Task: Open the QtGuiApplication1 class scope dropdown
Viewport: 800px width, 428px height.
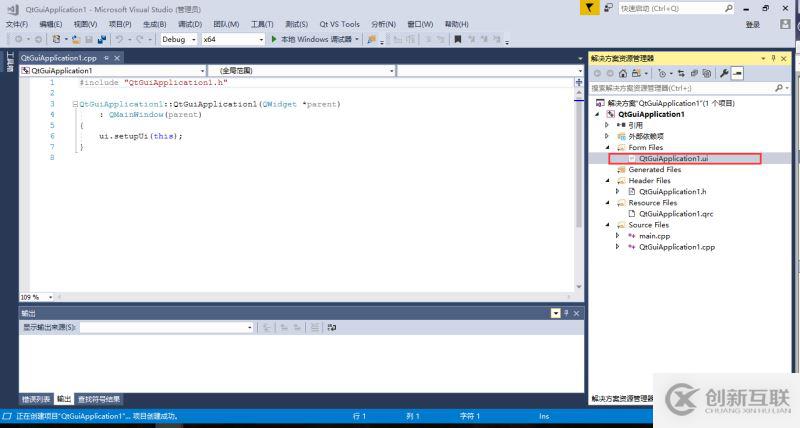Action: click(x=202, y=71)
